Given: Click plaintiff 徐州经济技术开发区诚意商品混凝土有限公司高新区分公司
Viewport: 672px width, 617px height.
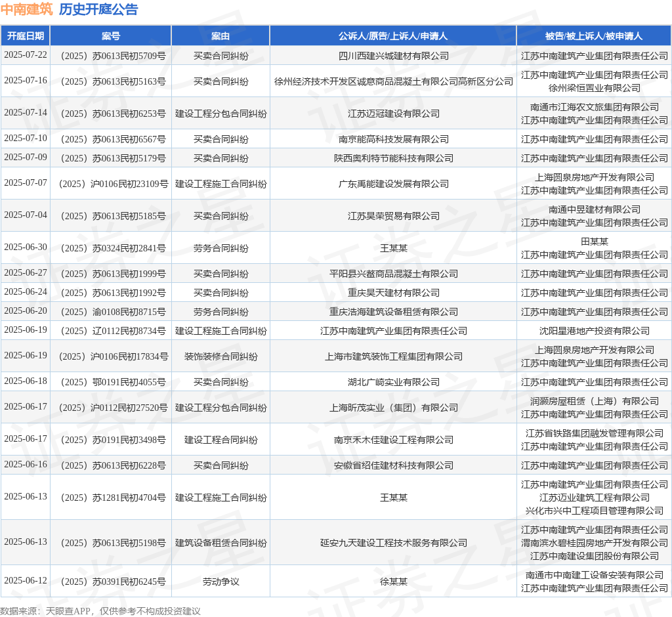Looking at the screenshot, I should pyautogui.click(x=394, y=81).
